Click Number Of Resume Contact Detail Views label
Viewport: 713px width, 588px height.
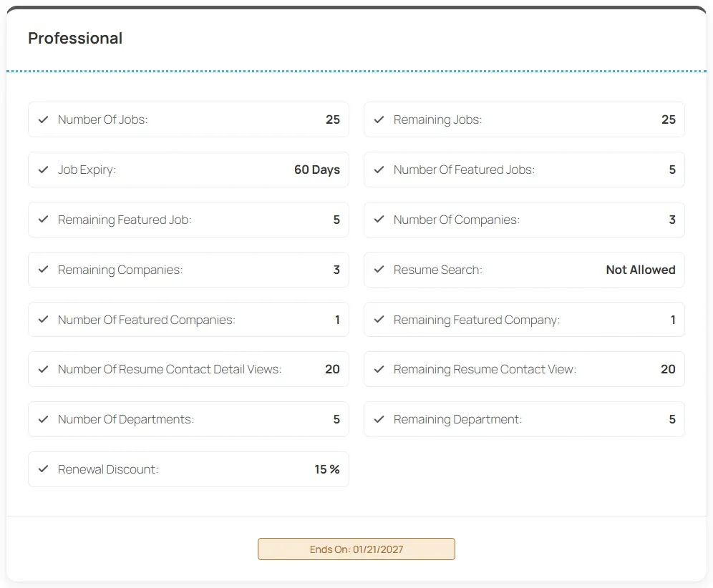170,369
